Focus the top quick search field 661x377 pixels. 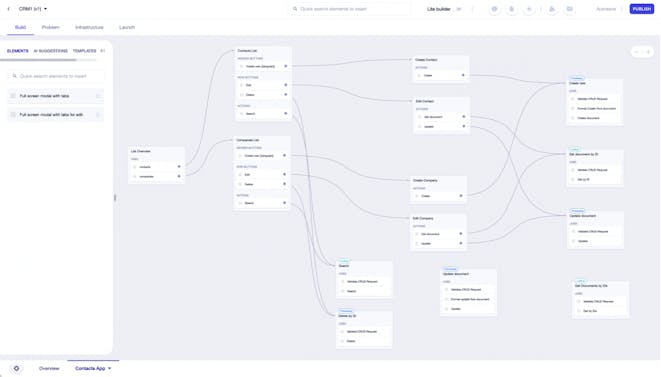(x=350, y=9)
